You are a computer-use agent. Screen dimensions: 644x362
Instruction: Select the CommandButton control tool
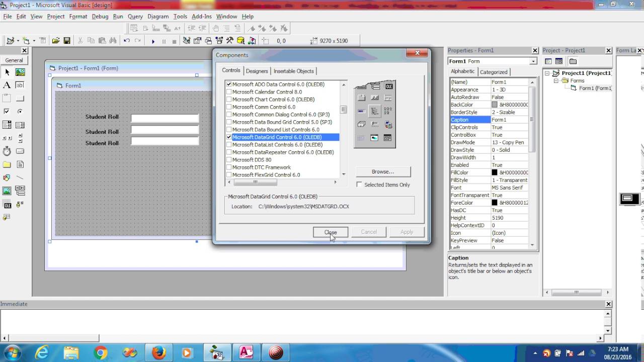point(20,99)
